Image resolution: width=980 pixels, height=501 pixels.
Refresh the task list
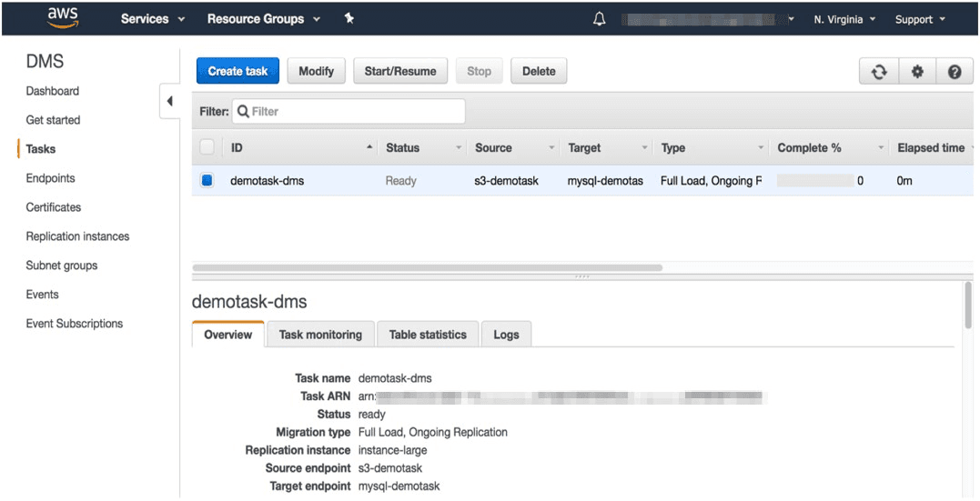(879, 72)
